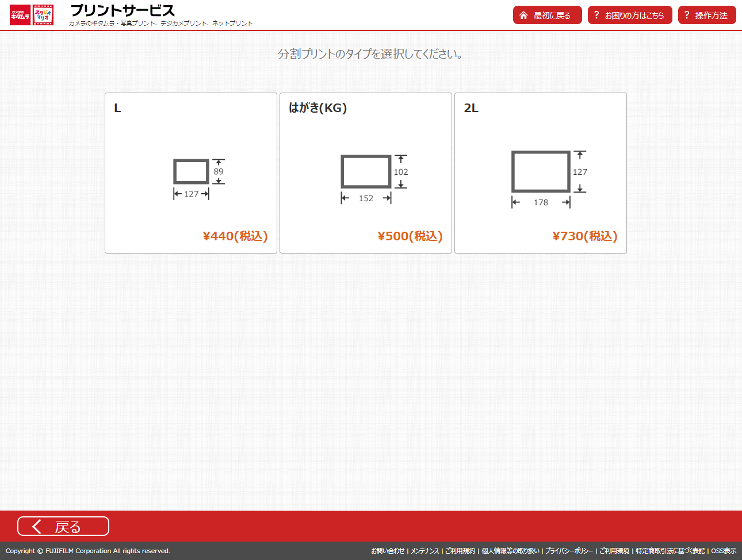Click question mark icon beside お困りの方はこちら
Viewport: 742px width, 560px height.
pos(596,16)
